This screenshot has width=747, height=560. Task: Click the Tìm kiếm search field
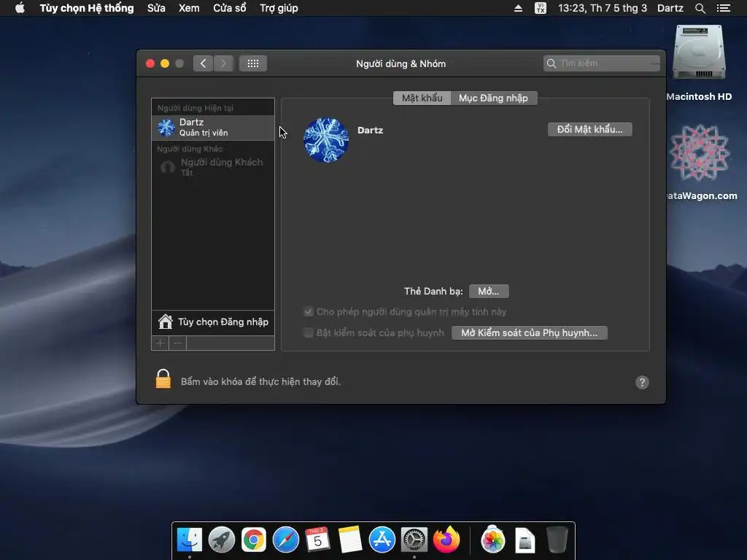(602, 63)
